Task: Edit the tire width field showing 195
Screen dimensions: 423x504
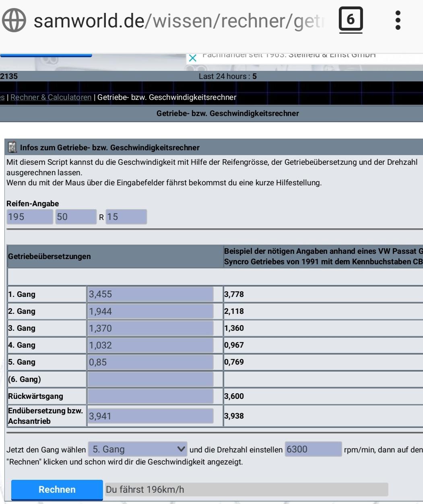Action: (30, 217)
